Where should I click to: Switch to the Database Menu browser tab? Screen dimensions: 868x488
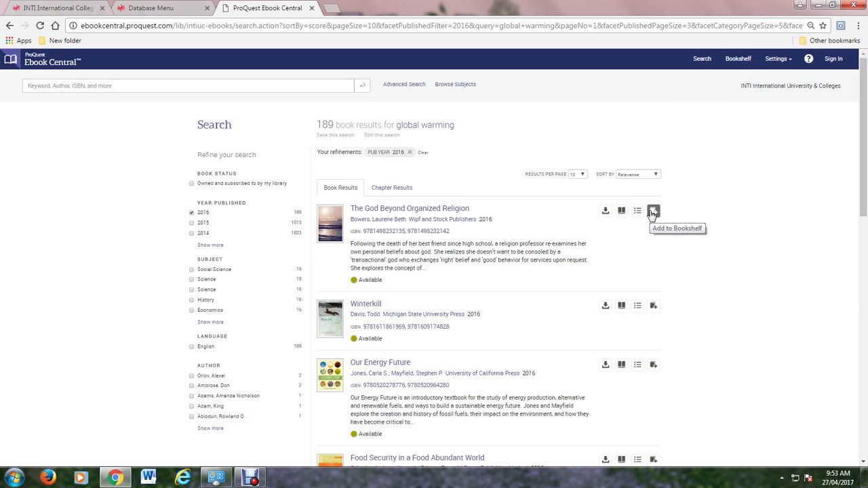tap(161, 8)
